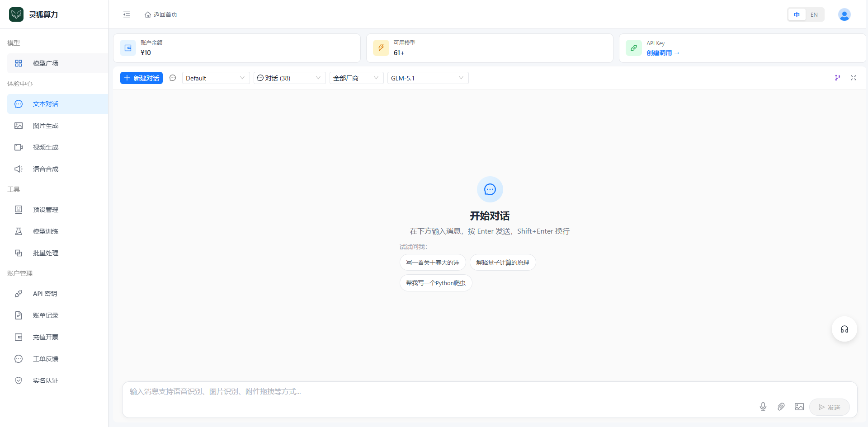Click the 图片生成 picture icon
The height and width of the screenshot is (427, 868).
19,126
